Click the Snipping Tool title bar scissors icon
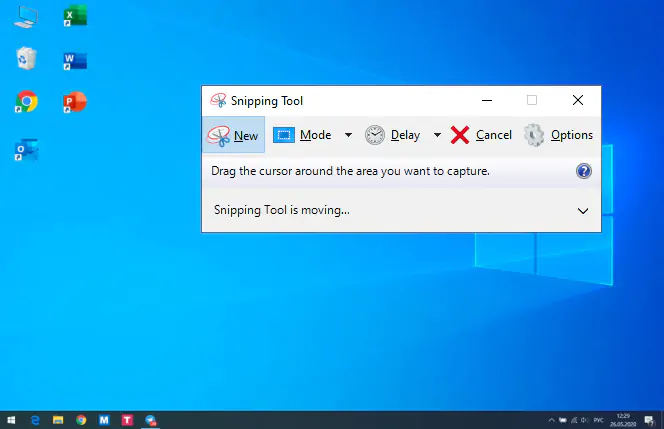 (x=219, y=100)
